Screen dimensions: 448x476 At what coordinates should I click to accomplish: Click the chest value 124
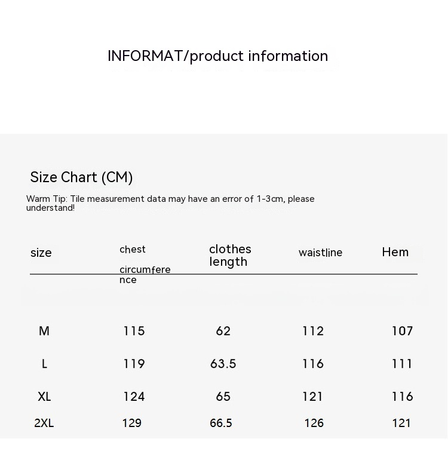coord(134,397)
